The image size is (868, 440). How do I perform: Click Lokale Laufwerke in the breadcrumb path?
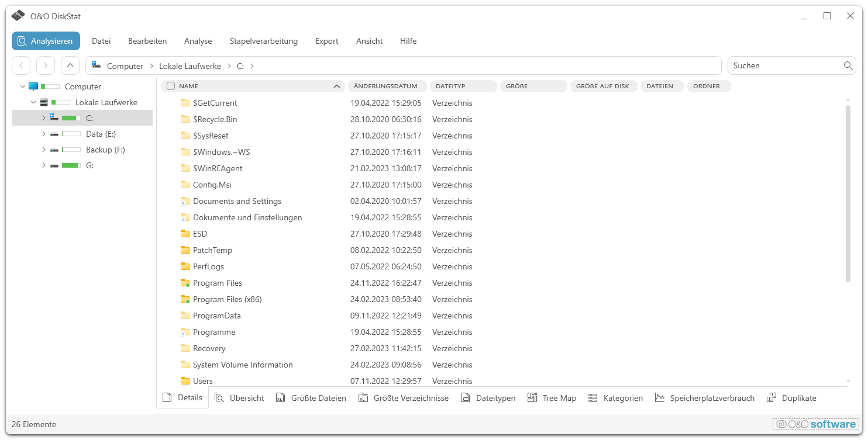point(190,66)
